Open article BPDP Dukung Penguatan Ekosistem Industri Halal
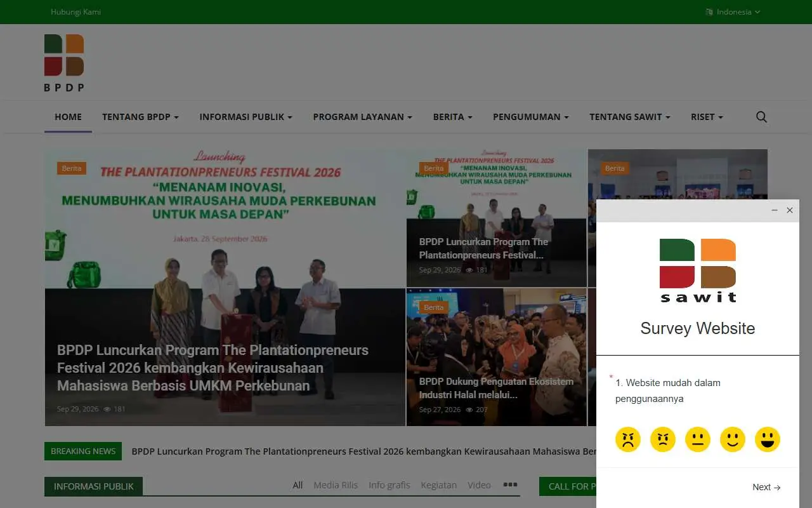Screen dimensions: 812x508 click(496, 388)
